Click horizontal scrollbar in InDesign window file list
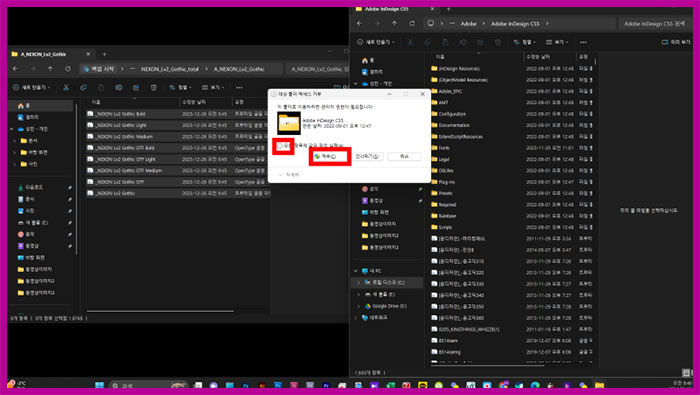700x395 pixels. click(488, 365)
